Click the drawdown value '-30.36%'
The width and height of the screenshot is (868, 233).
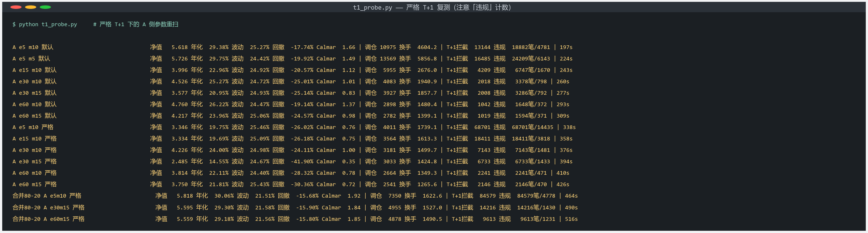point(302,184)
